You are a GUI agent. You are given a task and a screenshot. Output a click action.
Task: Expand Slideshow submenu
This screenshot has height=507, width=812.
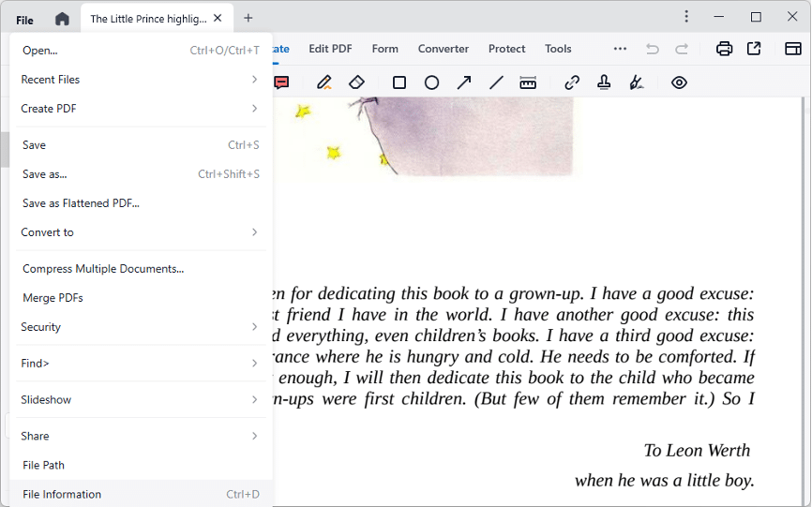(141, 399)
